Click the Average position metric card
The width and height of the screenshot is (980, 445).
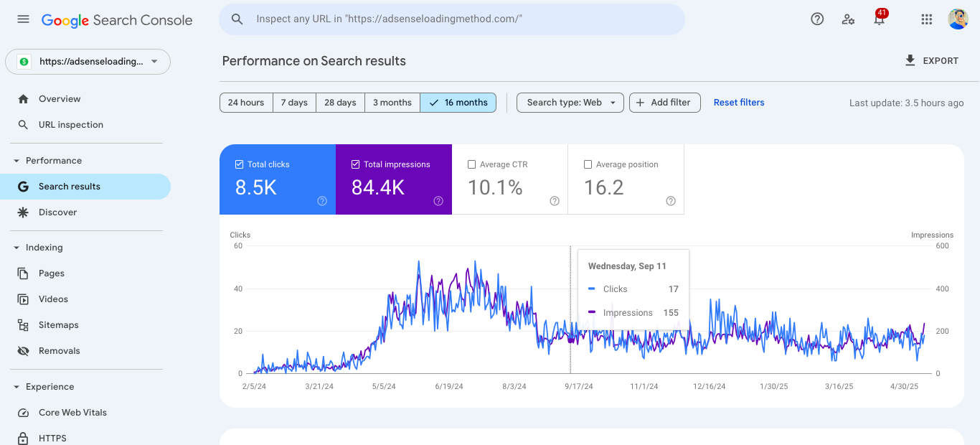(x=626, y=179)
